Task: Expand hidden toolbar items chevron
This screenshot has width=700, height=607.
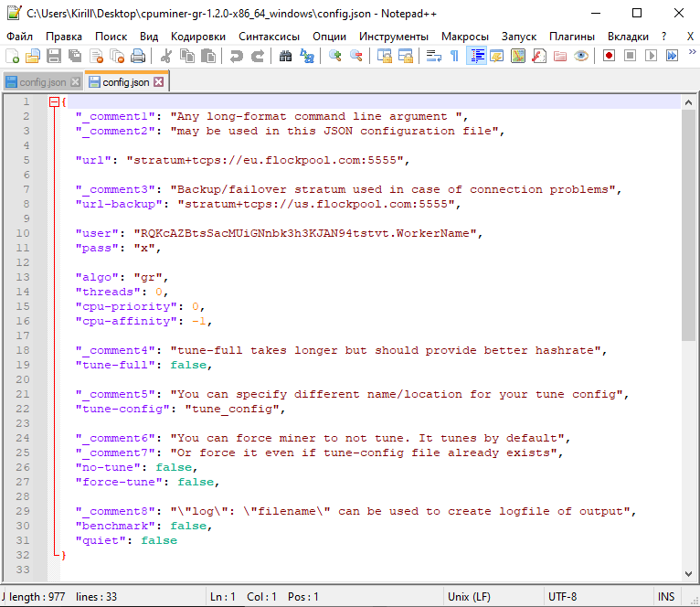Action: point(692,52)
